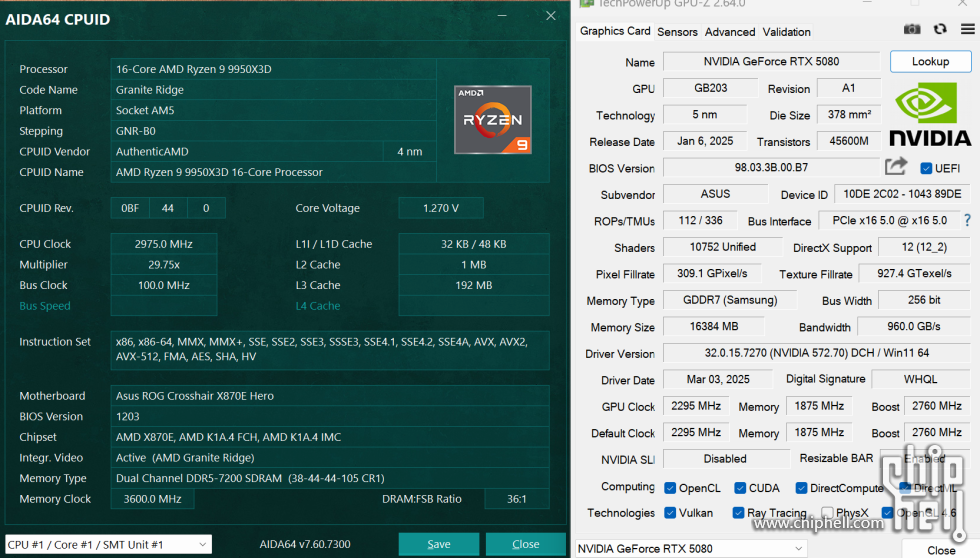Toggle the UEFI checkbox
The width and height of the screenshot is (980, 558).
(x=926, y=168)
